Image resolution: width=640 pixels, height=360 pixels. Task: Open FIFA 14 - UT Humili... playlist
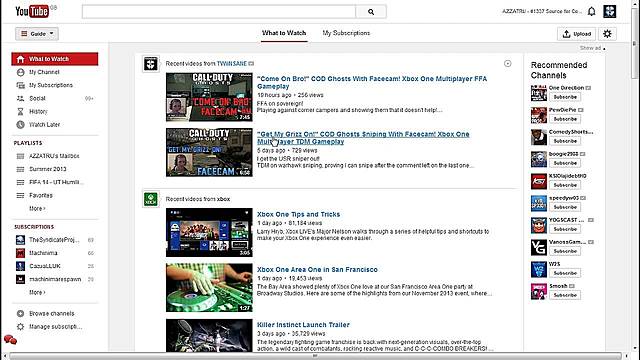click(56, 182)
